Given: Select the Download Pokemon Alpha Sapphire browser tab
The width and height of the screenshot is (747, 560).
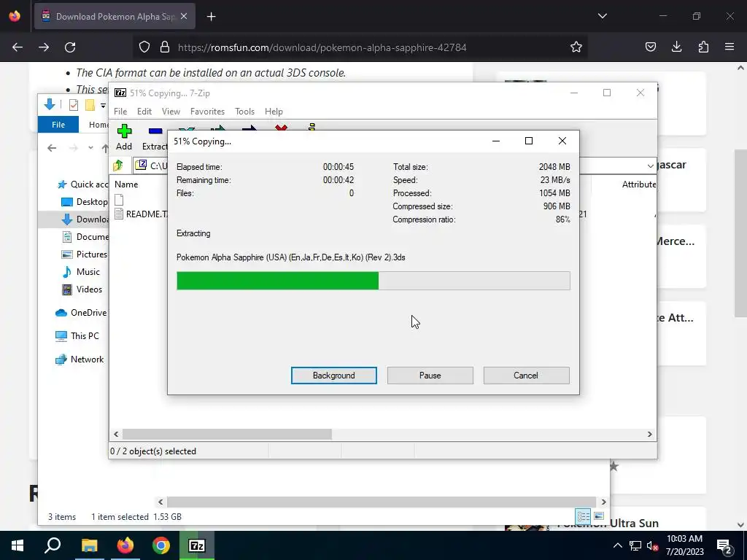Looking at the screenshot, I should (x=115, y=16).
